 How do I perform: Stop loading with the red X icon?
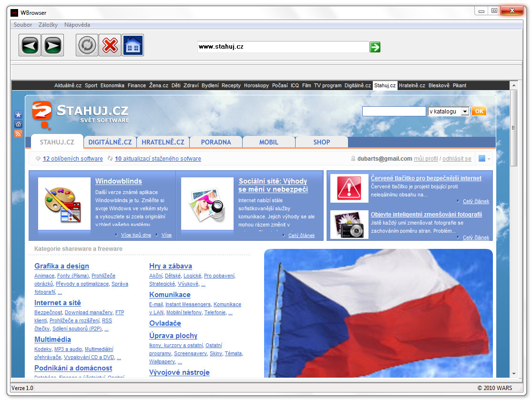(x=110, y=45)
